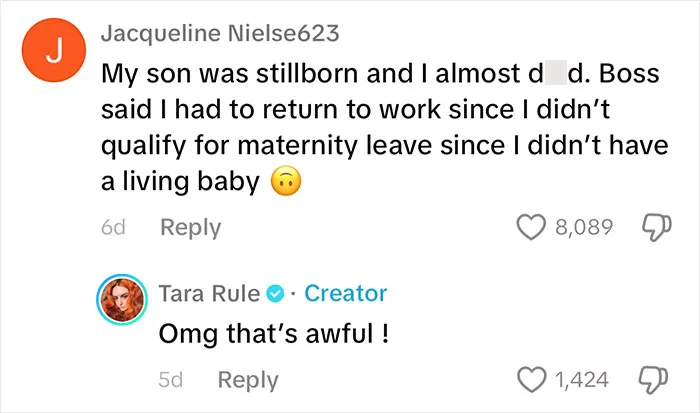This screenshot has height=413, width=700.
Task: Open Tara Rule's profile picture
Action: click(122, 299)
